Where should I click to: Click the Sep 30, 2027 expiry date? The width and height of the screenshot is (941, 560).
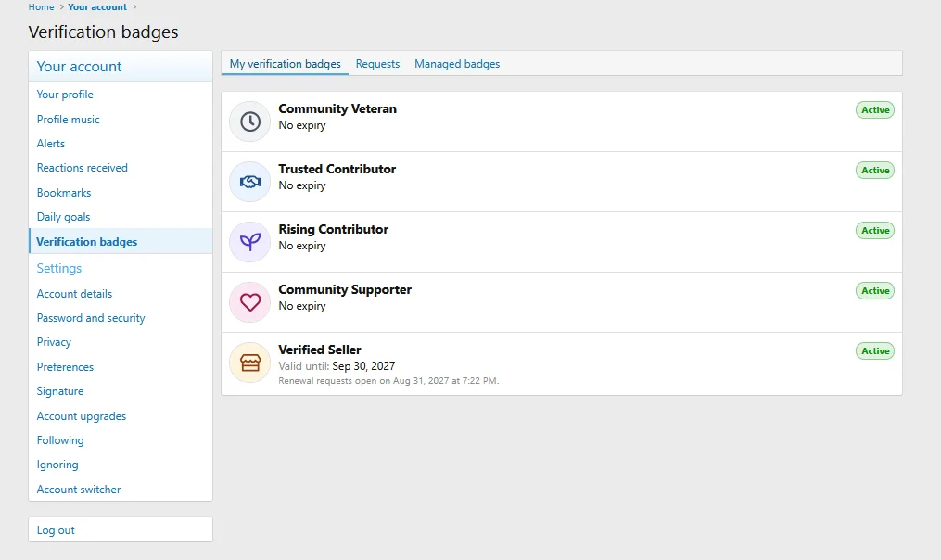pos(363,366)
